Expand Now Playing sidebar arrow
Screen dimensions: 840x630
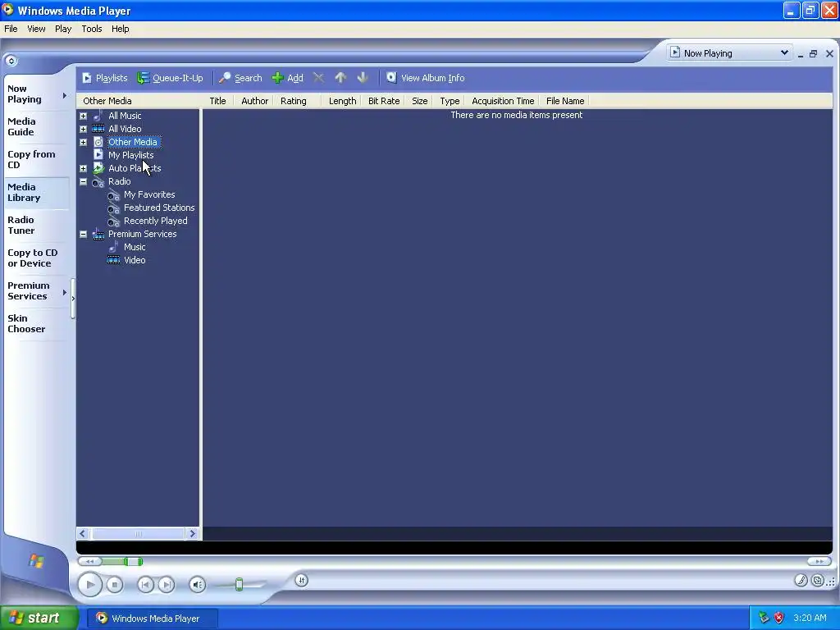(x=64, y=95)
